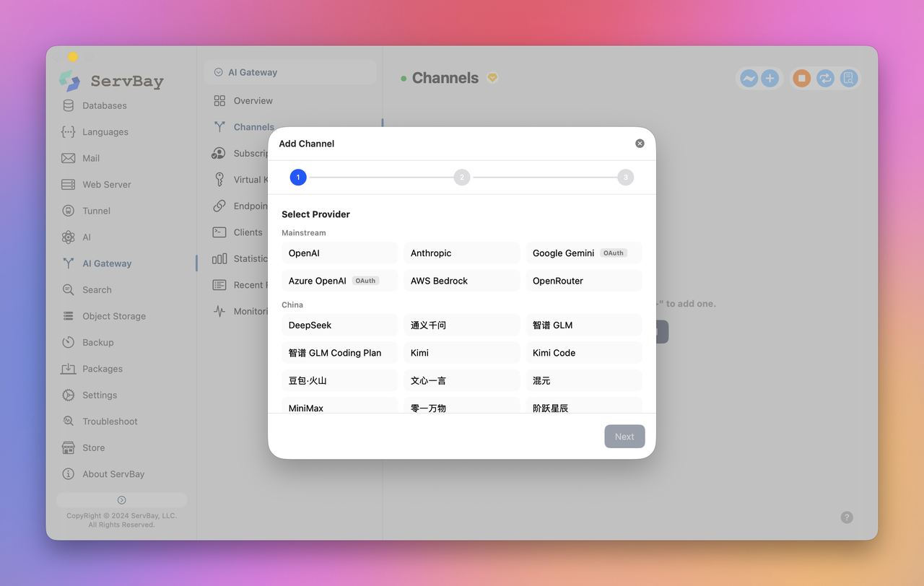The image size is (924, 586).
Task: Open the log viewer document-search icon
Action: coord(848,78)
